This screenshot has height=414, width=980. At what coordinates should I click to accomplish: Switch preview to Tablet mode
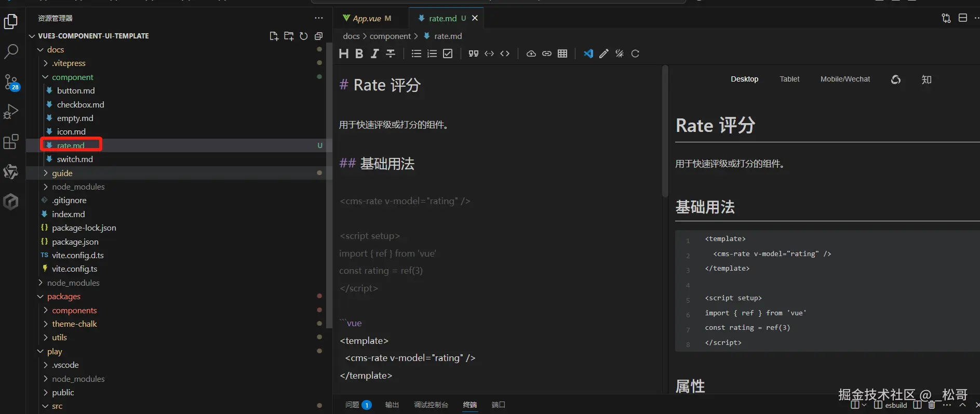pos(789,79)
